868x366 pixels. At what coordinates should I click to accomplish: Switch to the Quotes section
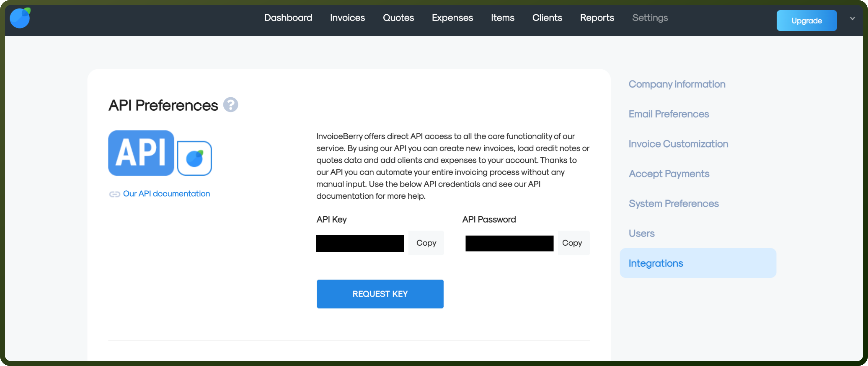398,18
